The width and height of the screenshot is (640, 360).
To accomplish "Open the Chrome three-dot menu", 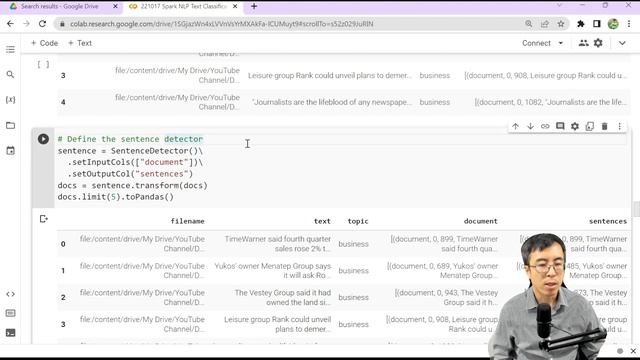I will [629, 24].
